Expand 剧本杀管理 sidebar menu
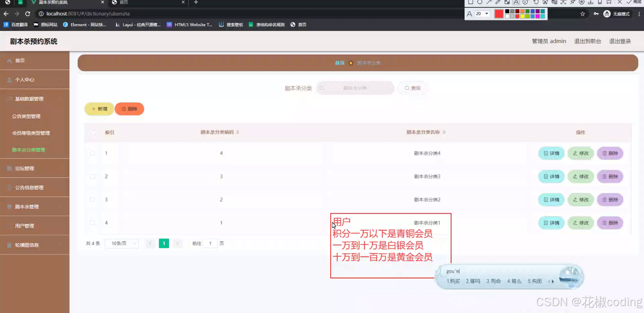Image resolution: width=644 pixels, height=313 pixels. [34, 207]
